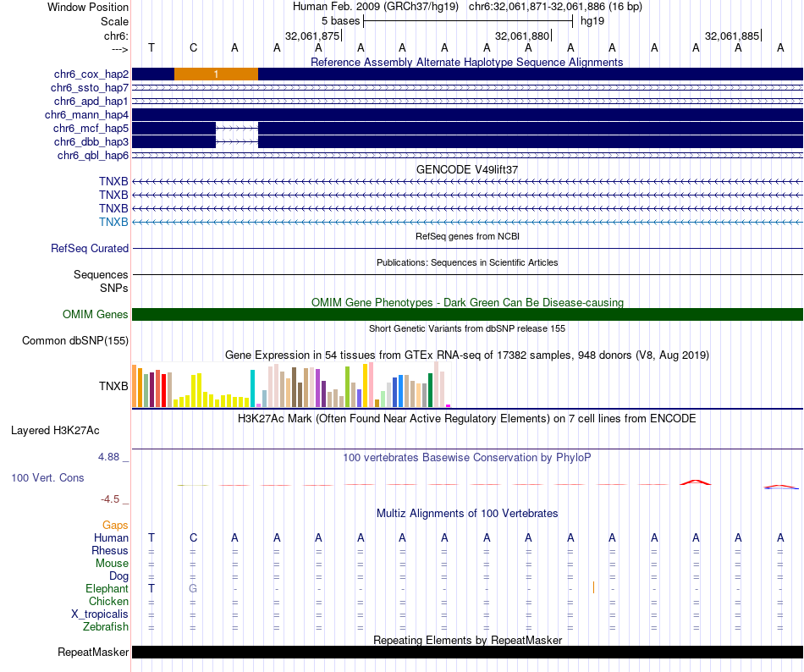
Task: Click the GTEx tissue expression bar chart
Action: coord(291,384)
